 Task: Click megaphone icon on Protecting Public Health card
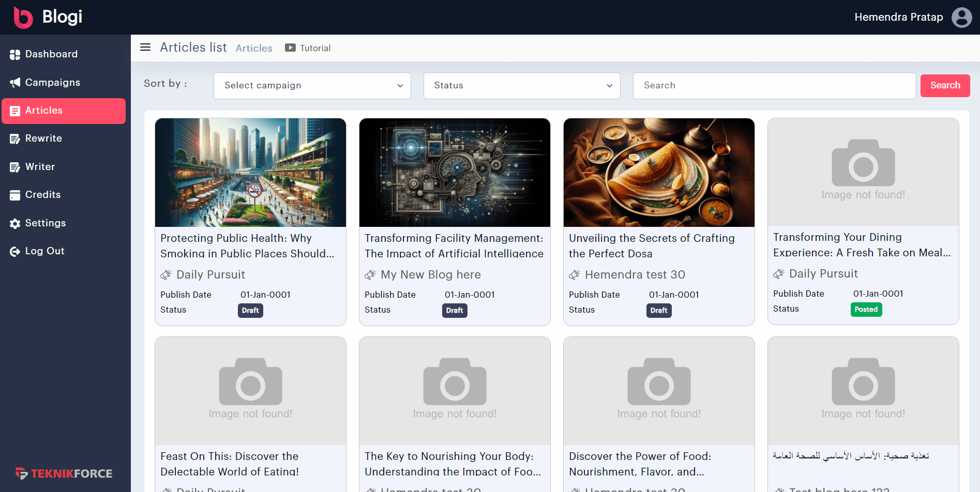pos(166,275)
